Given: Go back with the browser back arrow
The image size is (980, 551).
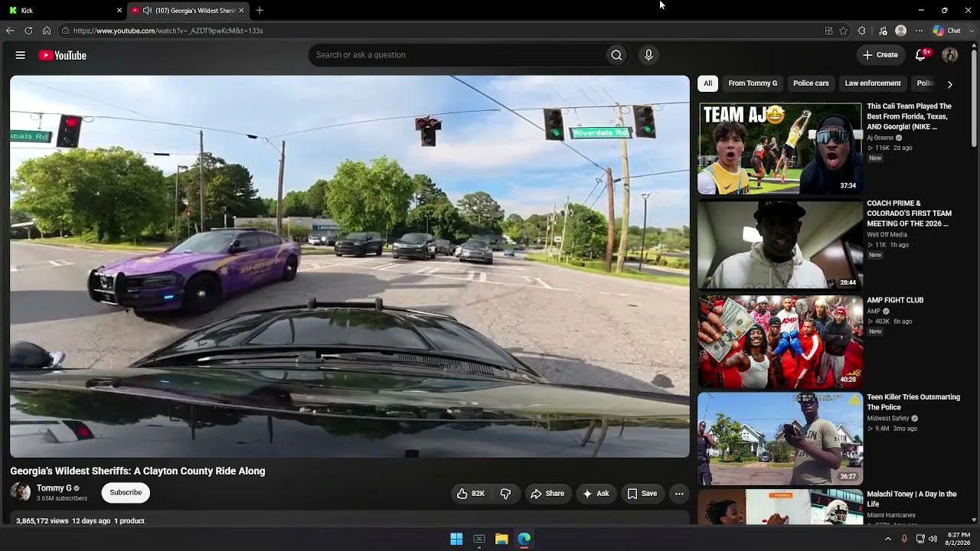Looking at the screenshot, I should 10,31.
